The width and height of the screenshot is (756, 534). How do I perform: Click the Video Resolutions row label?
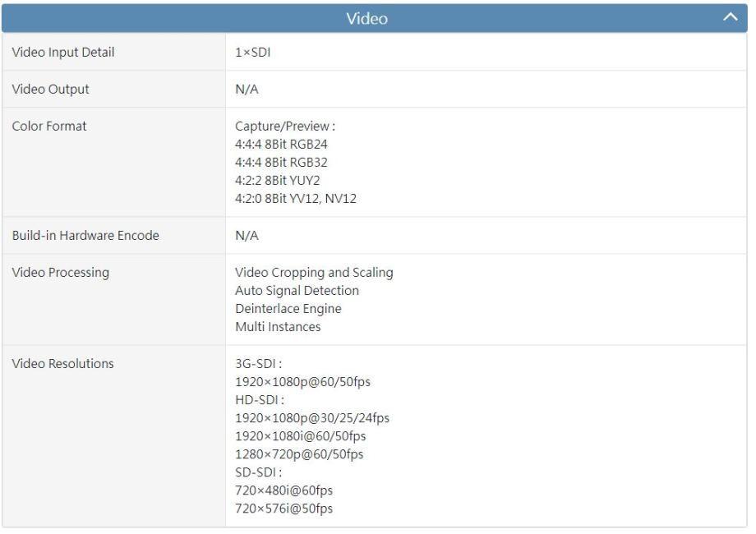coord(62,364)
